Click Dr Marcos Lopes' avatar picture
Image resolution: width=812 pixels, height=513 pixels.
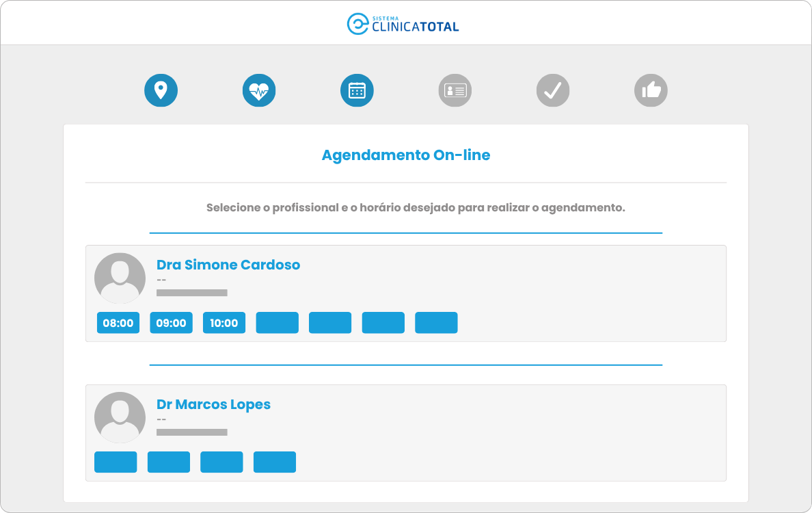(120, 418)
